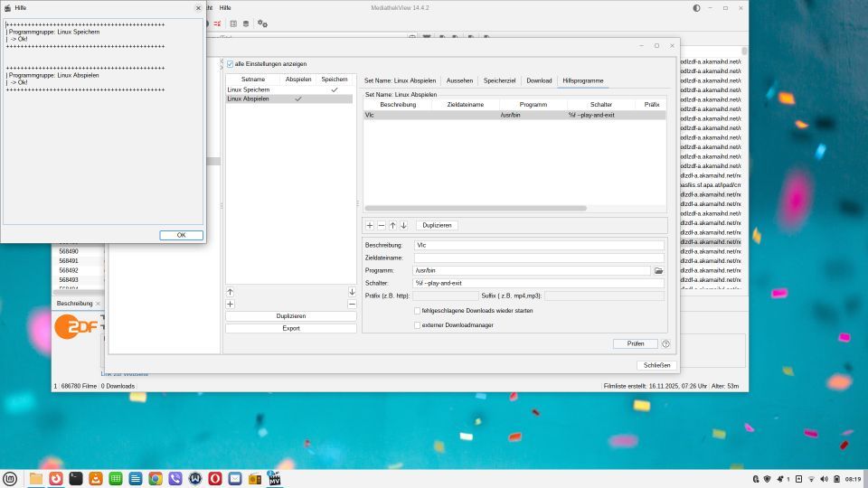
Task: Add a new set with the plus icon under the set list
Action: click(x=231, y=305)
